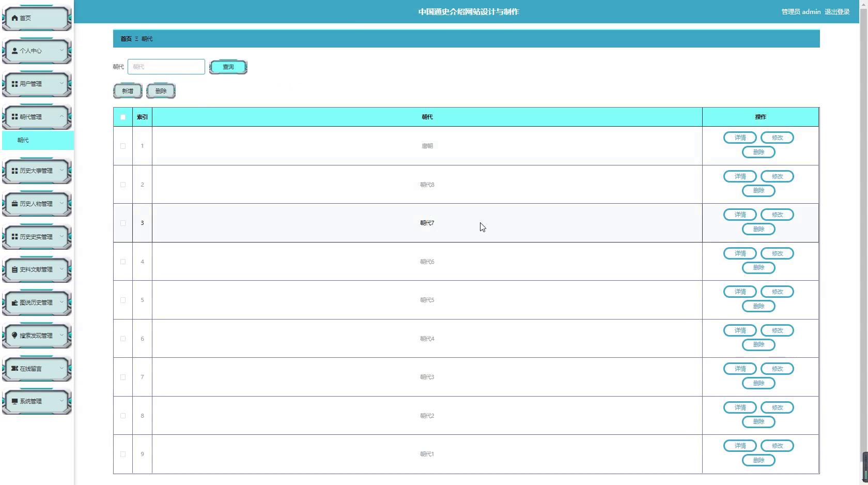
Task: Click 修改 for row 唐朝
Action: [777, 138]
